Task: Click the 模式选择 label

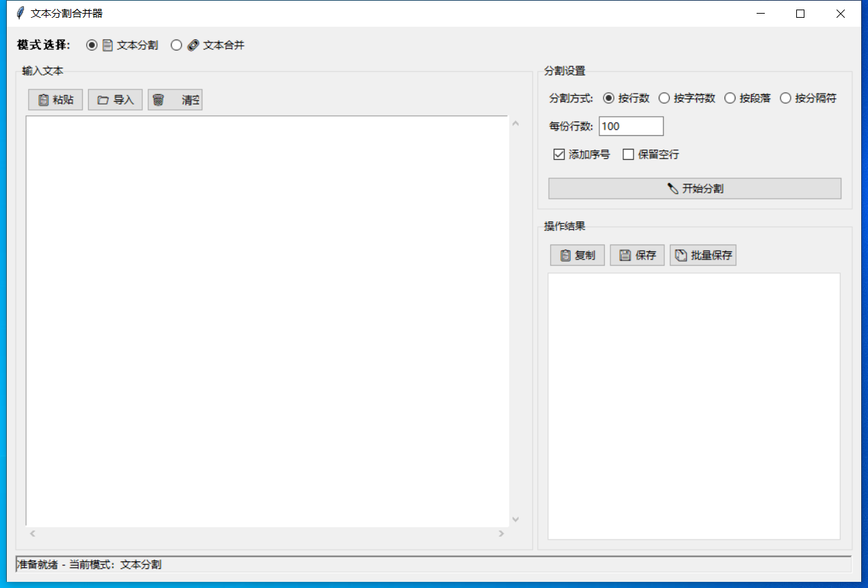Action: (44, 45)
